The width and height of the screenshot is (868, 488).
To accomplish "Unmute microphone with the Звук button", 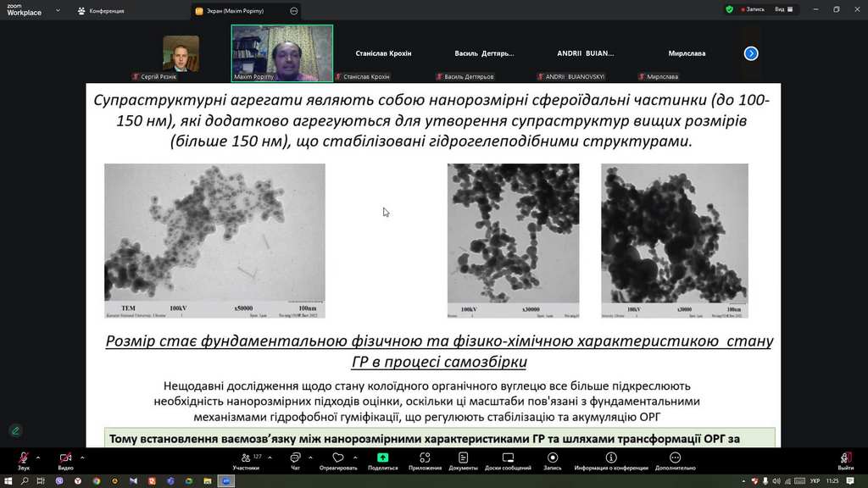I will click(23, 458).
